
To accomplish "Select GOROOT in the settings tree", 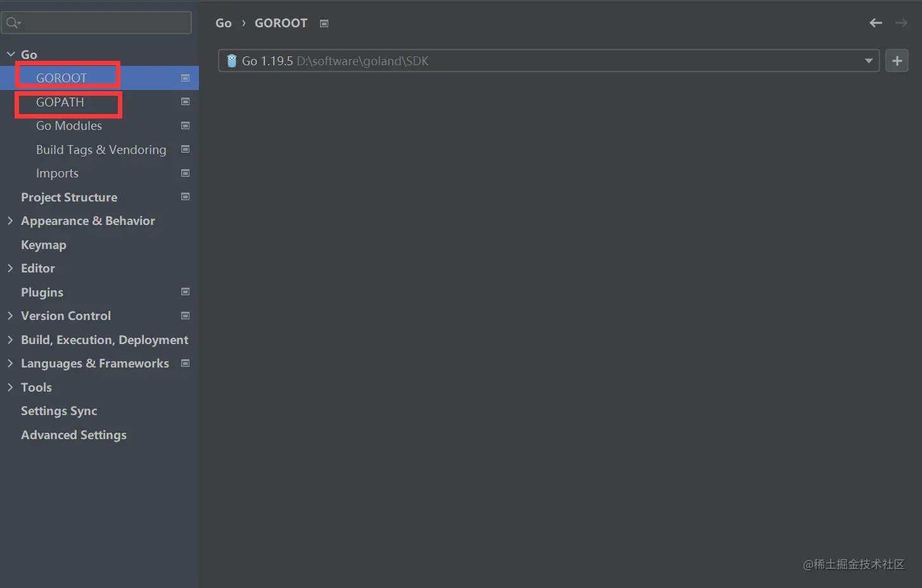I will pyautogui.click(x=99, y=78).
